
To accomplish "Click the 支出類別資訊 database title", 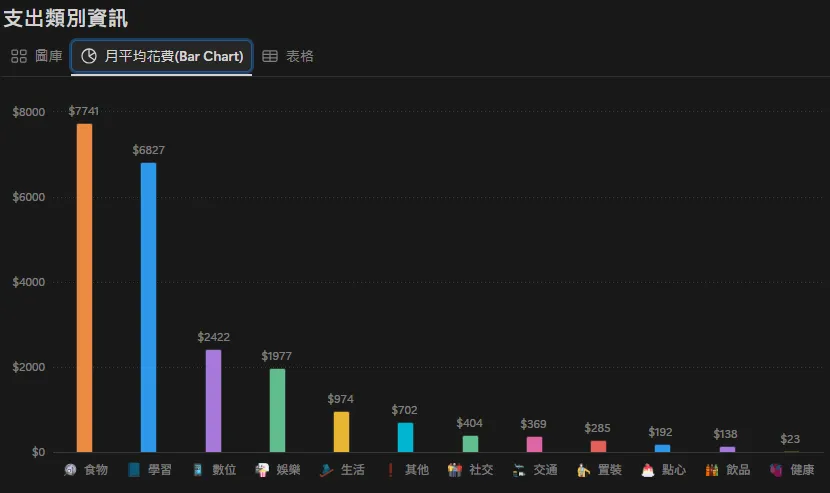I will [x=66, y=18].
